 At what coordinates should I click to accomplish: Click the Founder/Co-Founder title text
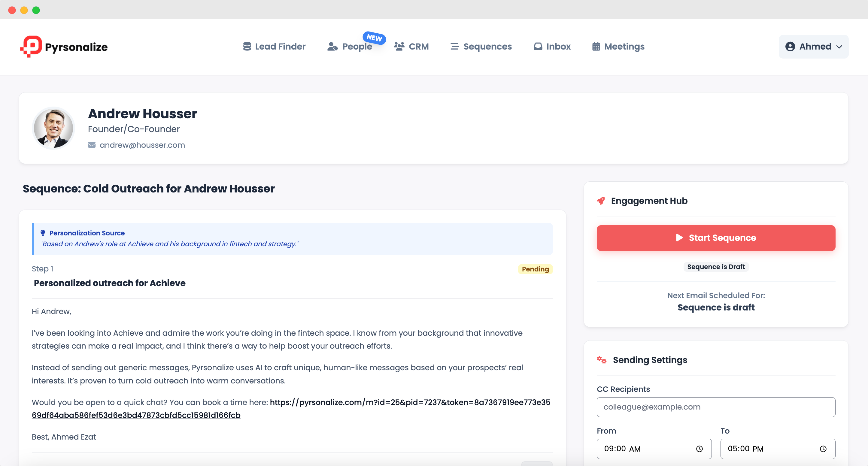[x=134, y=129]
